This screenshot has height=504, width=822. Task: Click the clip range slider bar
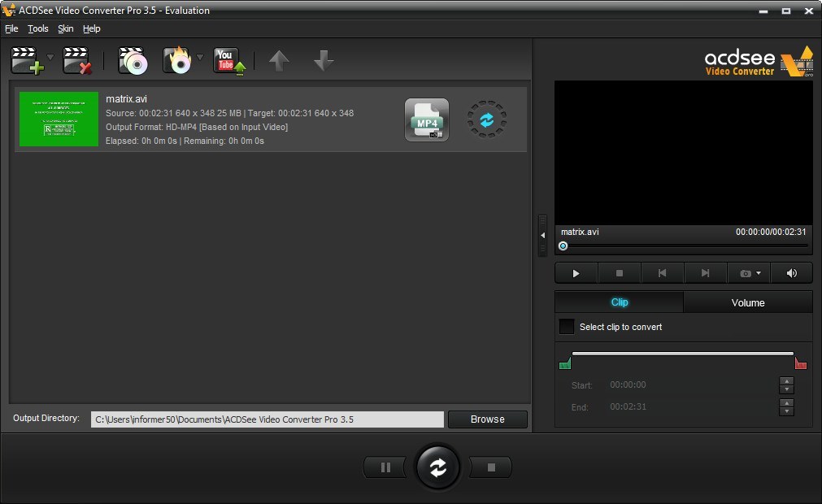point(682,354)
